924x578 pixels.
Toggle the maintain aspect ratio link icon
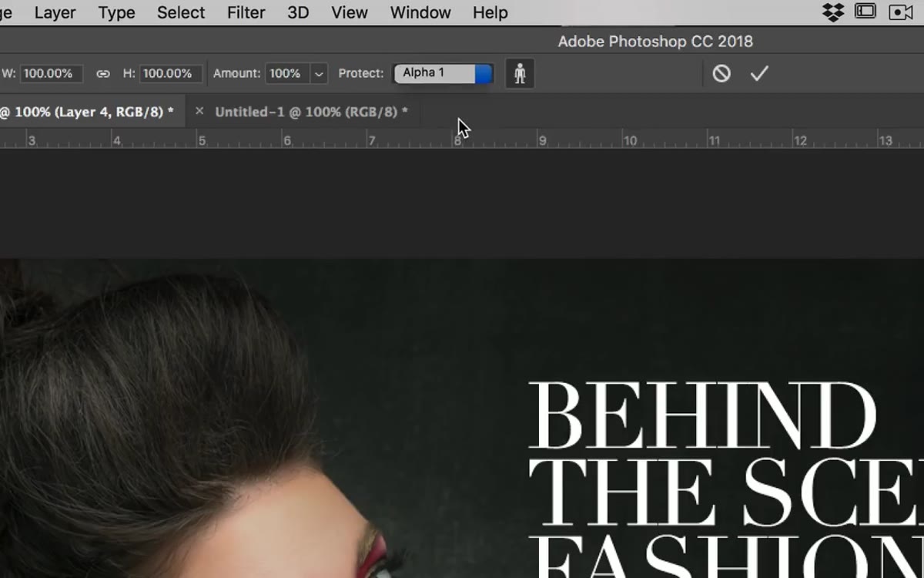pyautogui.click(x=103, y=74)
